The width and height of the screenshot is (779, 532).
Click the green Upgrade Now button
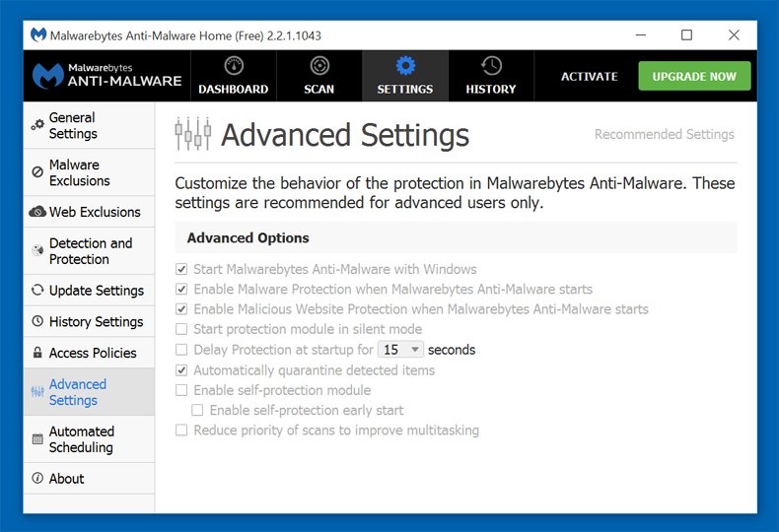point(694,76)
